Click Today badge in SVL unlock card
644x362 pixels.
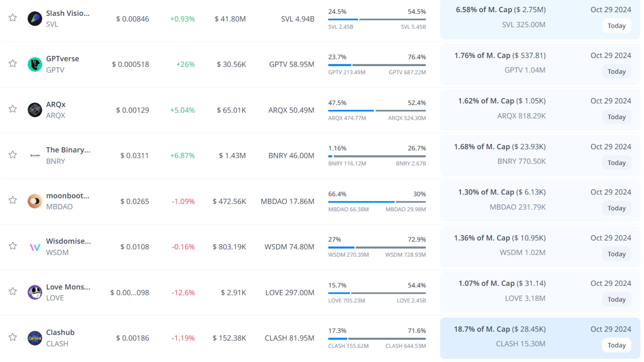616,26
